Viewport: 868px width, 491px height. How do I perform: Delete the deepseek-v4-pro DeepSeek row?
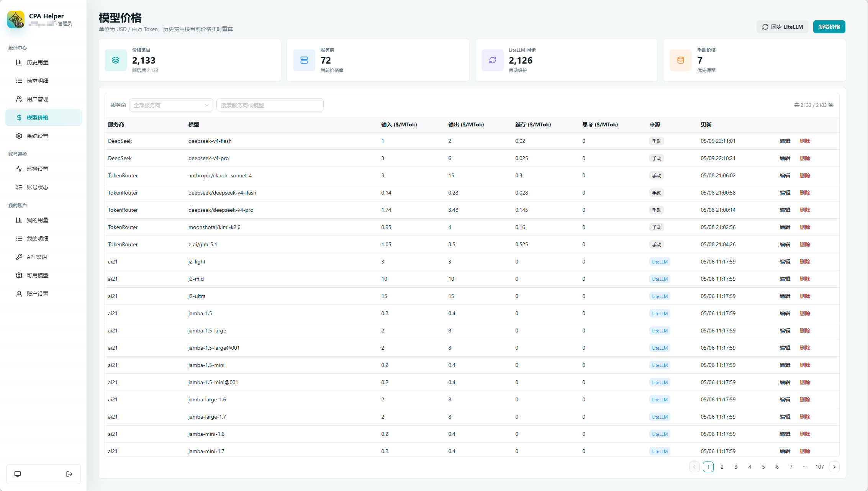[x=805, y=158]
